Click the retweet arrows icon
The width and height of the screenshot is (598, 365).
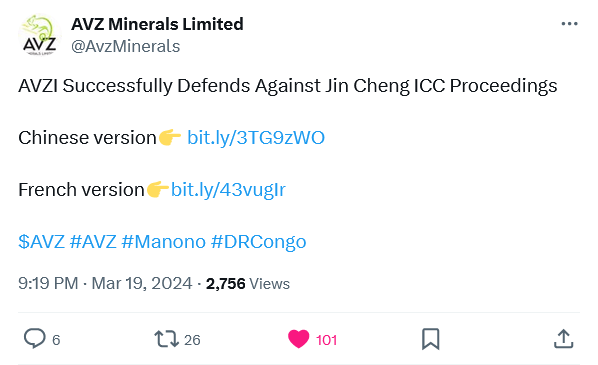coord(166,339)
